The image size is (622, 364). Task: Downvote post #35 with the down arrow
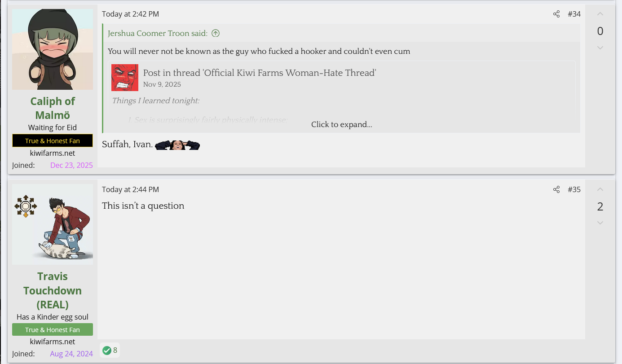pos(600,223)
